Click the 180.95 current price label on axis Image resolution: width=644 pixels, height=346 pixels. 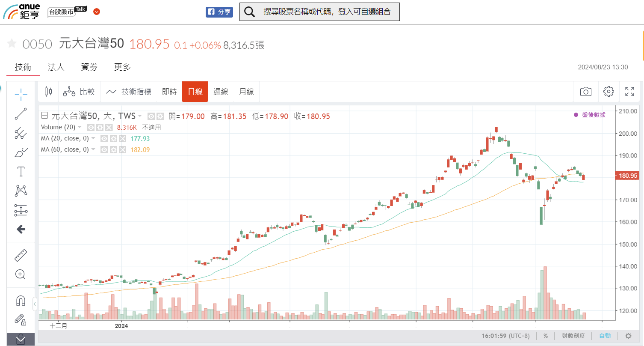(x=627, y=176)
